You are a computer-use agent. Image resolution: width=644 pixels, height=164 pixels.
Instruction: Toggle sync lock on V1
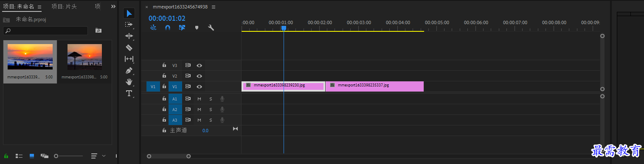pos(188,86)
